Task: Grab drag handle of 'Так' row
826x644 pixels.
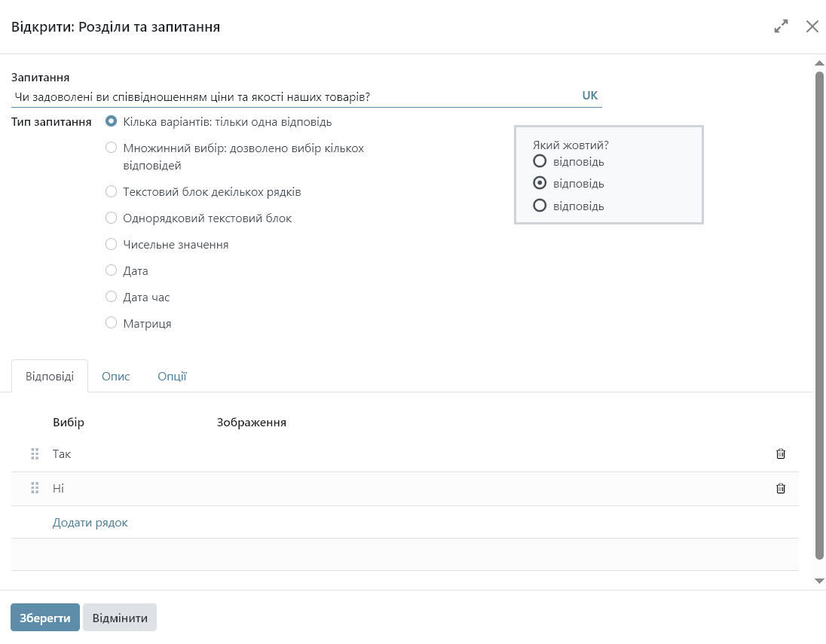Action: pos(35,454)
